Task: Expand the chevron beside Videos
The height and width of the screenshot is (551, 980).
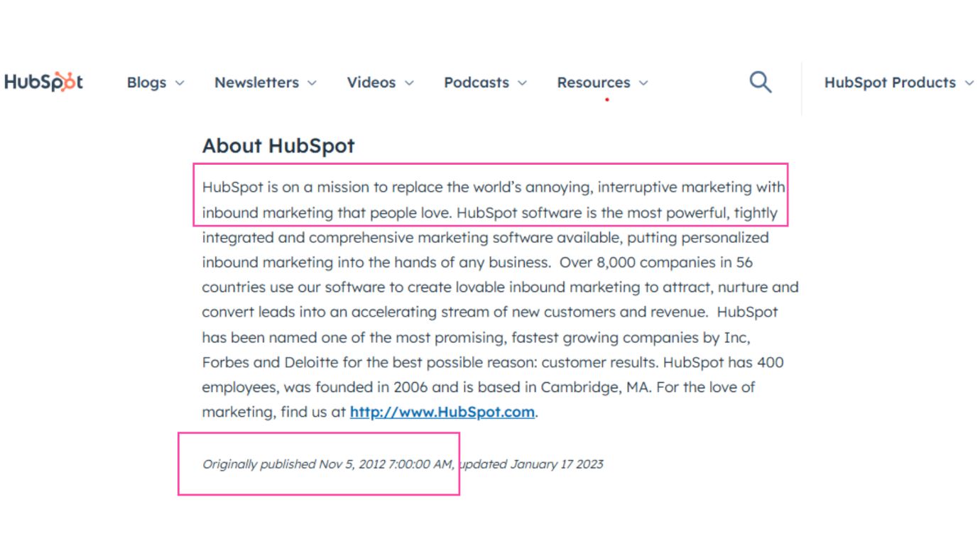Action: click(409, 83)
